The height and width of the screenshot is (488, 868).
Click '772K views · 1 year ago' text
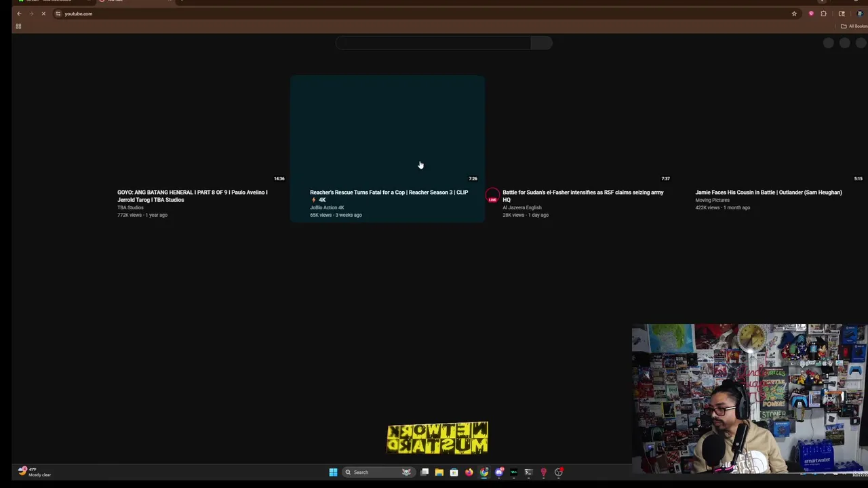(x=142, y=215)
